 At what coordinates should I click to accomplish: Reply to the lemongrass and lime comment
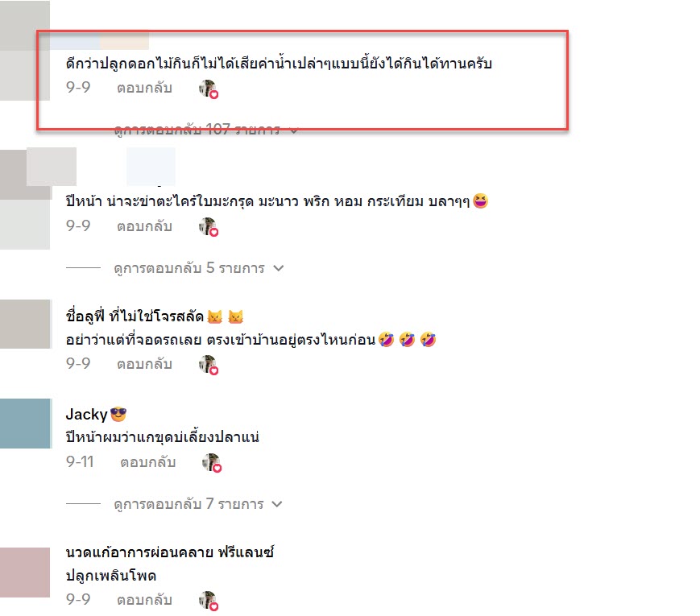(x=145, y=226)
